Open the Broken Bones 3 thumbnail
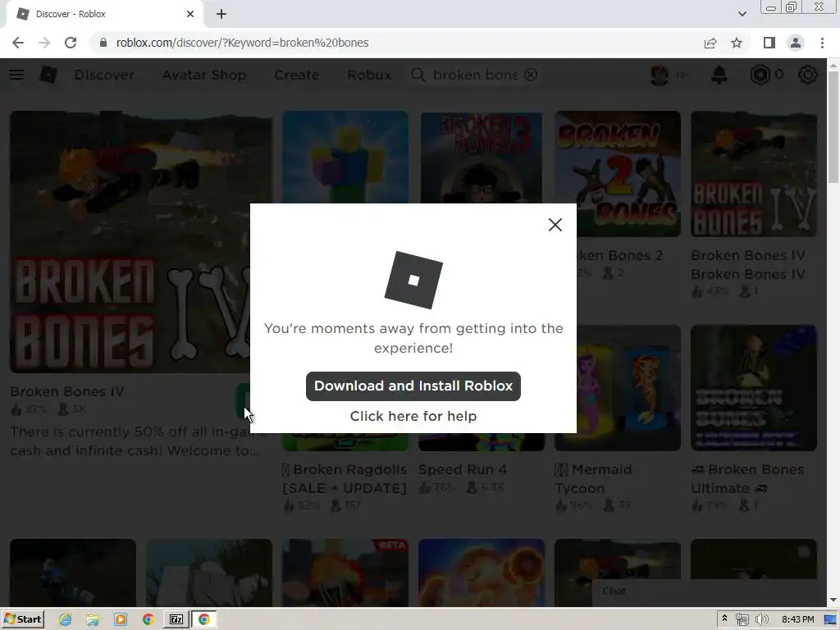 [481, 157]
